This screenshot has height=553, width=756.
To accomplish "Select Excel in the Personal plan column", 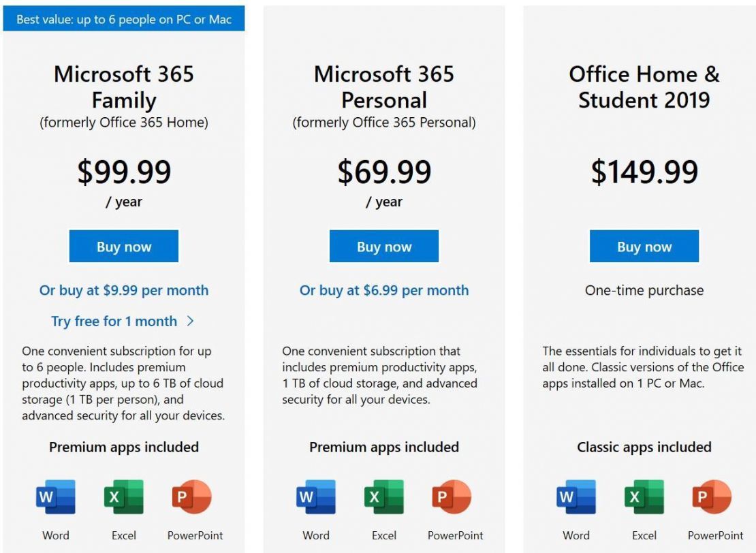I will [383, 496].
